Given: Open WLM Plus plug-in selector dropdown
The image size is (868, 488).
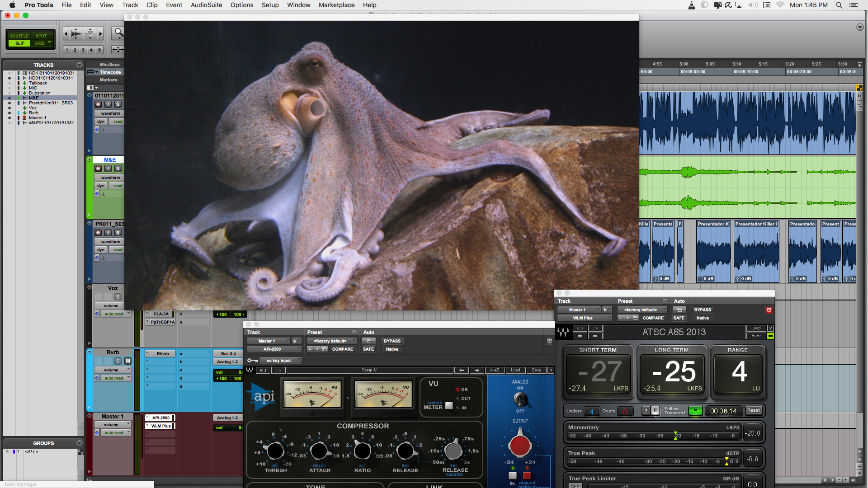Looking at the screenshot, I should [585, 318].
